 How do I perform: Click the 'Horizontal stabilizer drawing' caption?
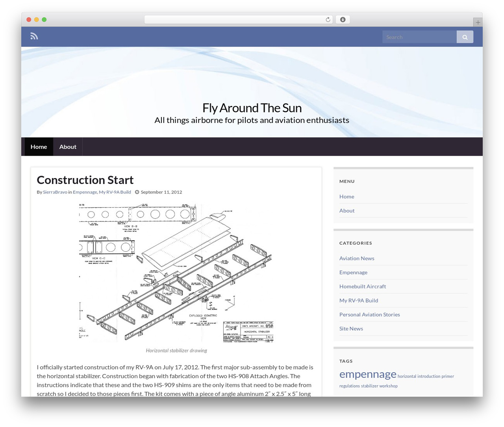(176, 351)
